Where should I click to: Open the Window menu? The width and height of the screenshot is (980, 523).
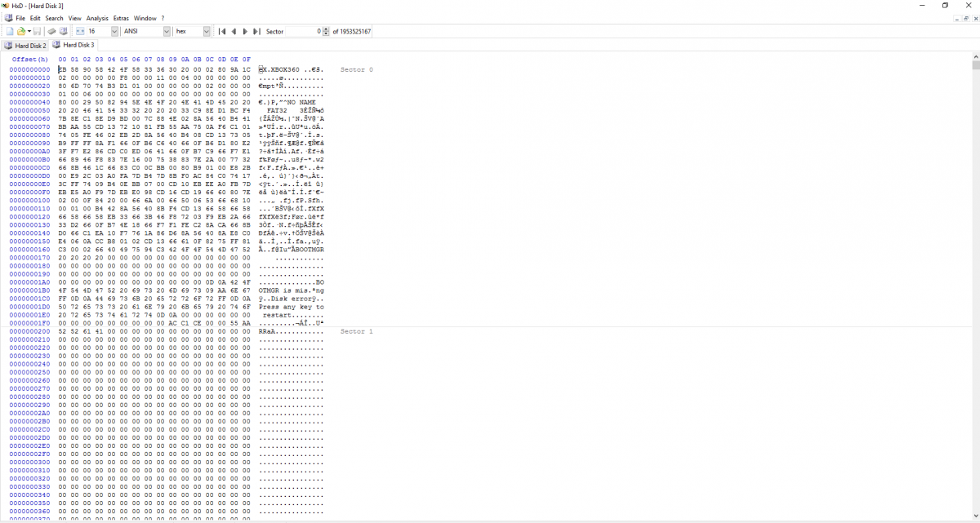click(145, 18)
